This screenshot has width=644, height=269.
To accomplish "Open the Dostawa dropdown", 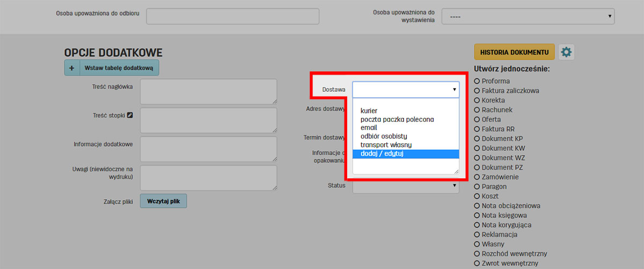I will 405,90.
